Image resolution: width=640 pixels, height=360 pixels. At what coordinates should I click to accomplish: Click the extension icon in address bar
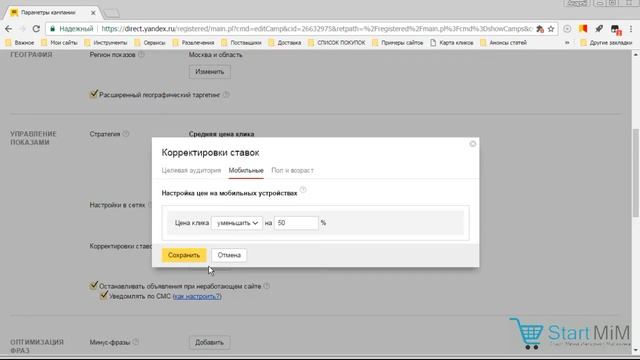pos(540,29)
